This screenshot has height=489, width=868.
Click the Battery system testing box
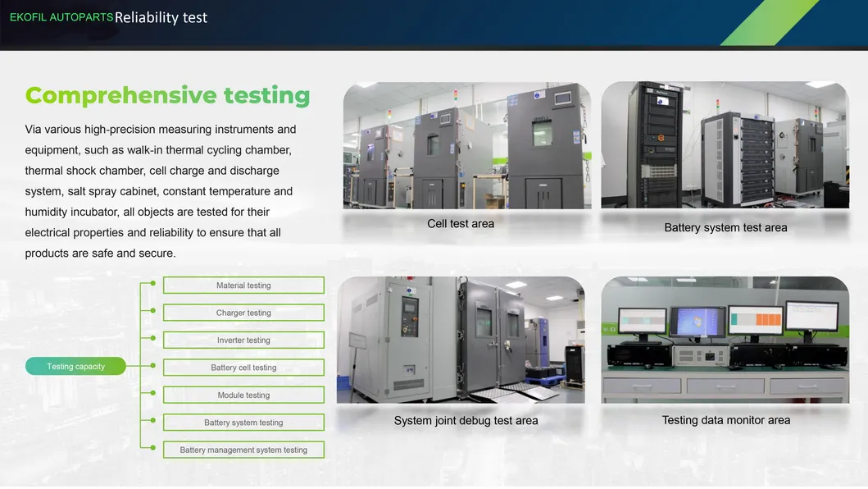pos(243,423)
